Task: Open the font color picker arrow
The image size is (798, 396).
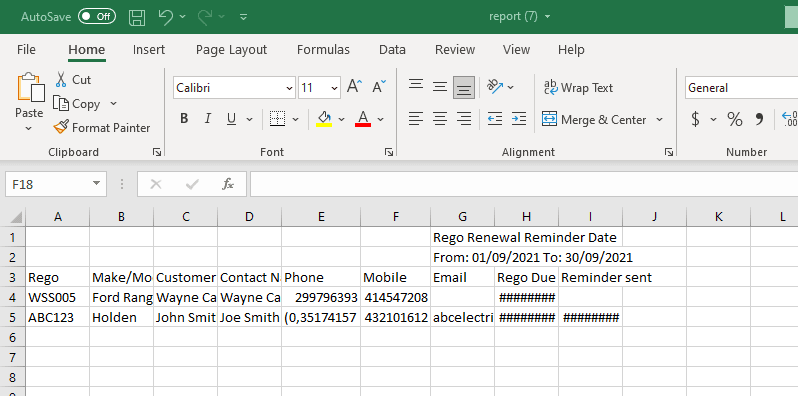Action: click(x=381, y=120)
